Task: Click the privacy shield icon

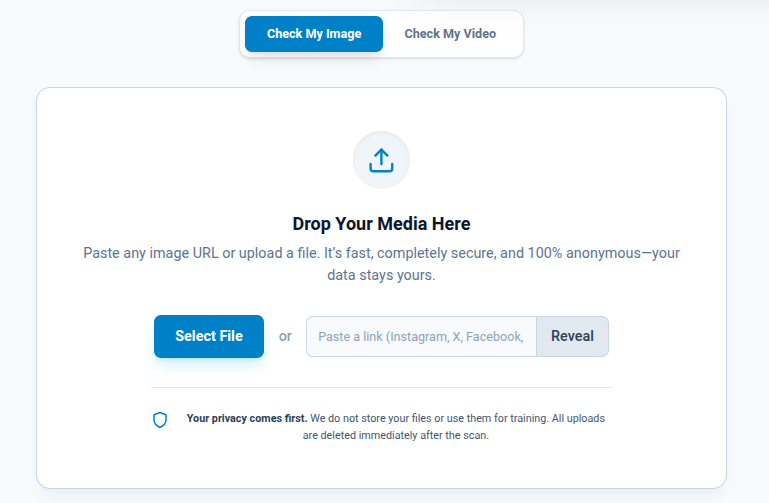Action: point(160,420)
